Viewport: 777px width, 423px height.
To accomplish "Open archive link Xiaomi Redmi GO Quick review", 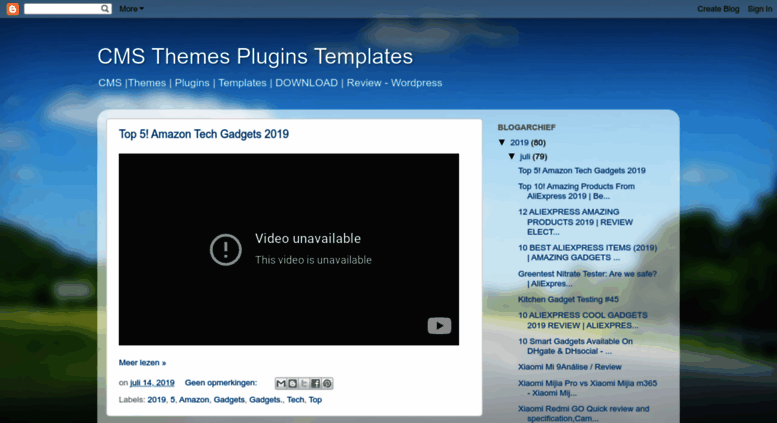I will coord(584,414).
